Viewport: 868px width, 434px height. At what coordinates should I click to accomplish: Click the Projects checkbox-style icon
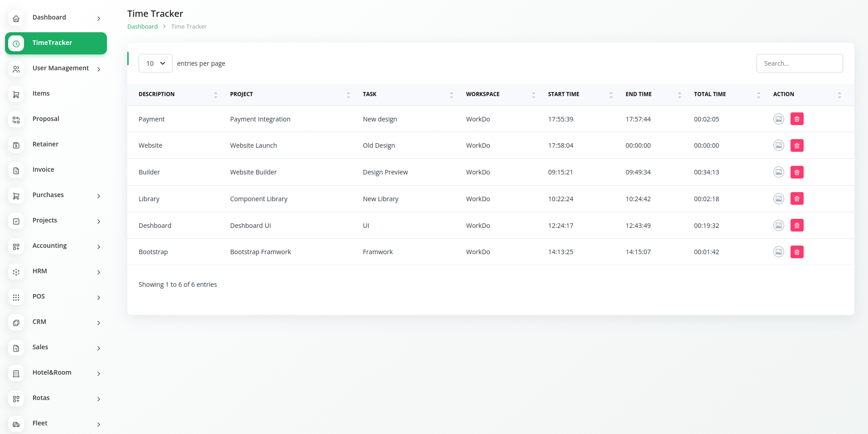point(16,222)
